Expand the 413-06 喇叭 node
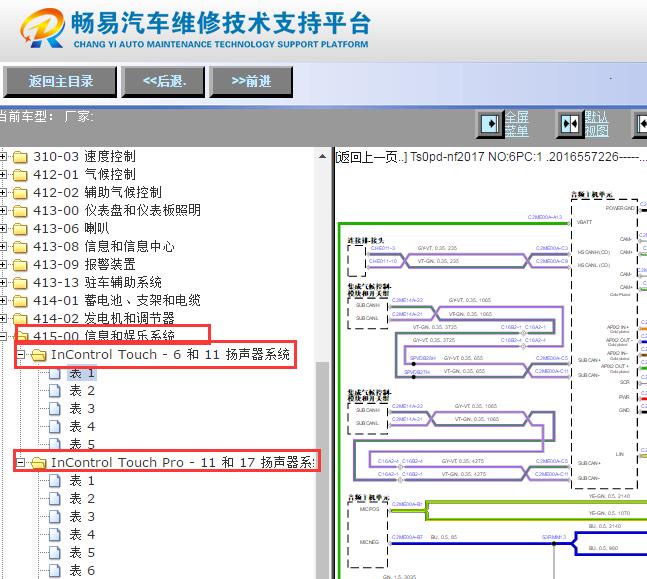Image resolution: width=647 pixels, height=579 pixels. click(x=3, y=229)
